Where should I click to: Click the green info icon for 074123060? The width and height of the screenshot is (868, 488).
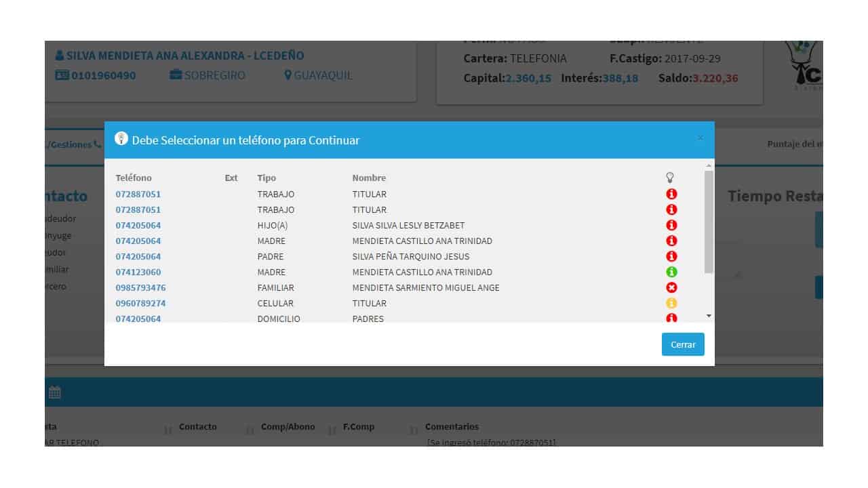click(x=671, y=272)
